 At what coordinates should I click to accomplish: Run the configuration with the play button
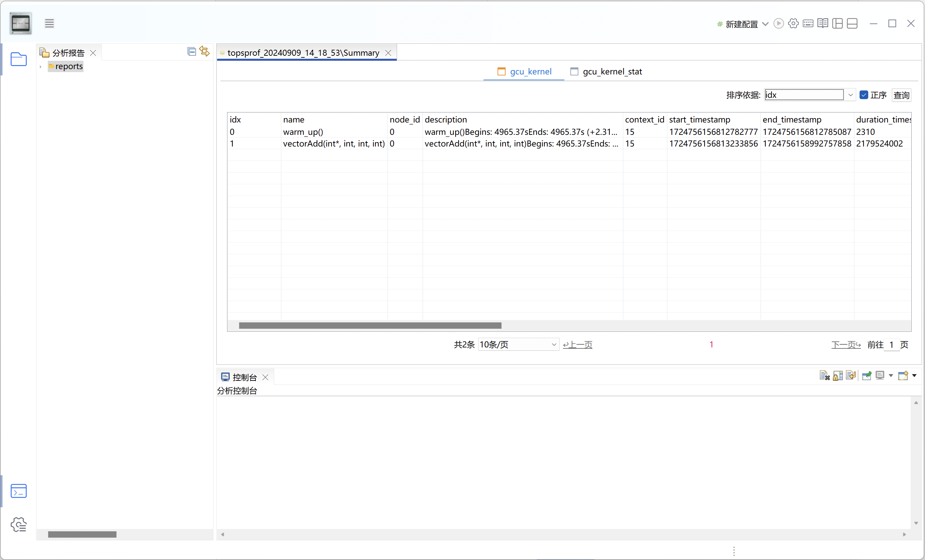(x=779, y=24)
